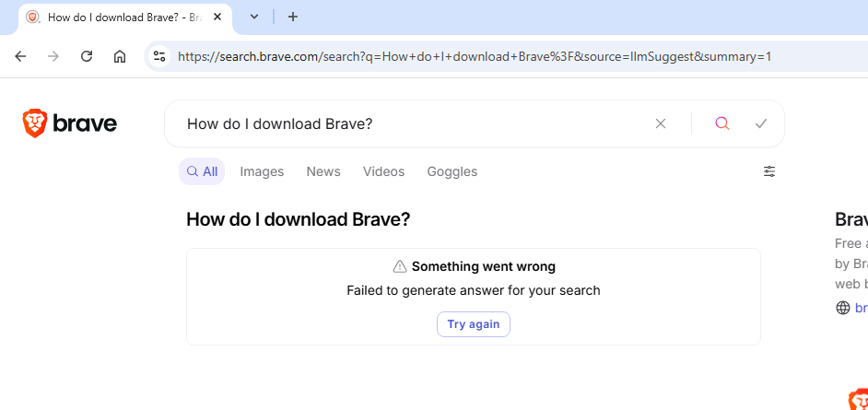Image resolution: width=868 pixels, height=410 pixels.
Task: Clear the search query with X
Action: click(660, 123)
